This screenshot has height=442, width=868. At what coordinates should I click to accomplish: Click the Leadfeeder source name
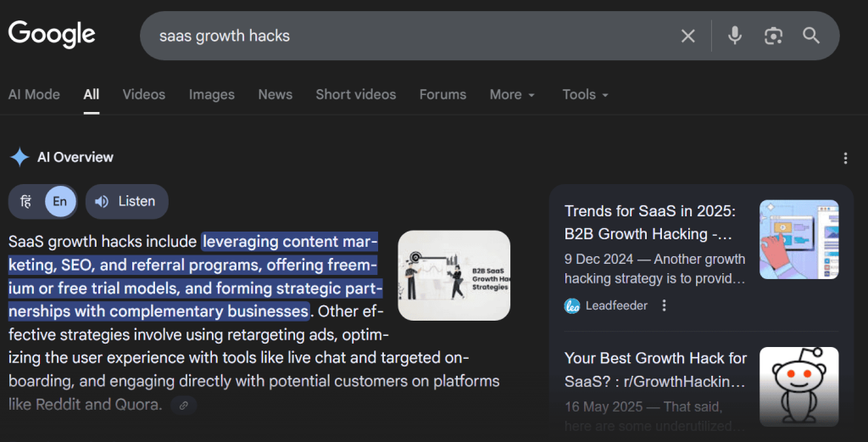point(616,305)
